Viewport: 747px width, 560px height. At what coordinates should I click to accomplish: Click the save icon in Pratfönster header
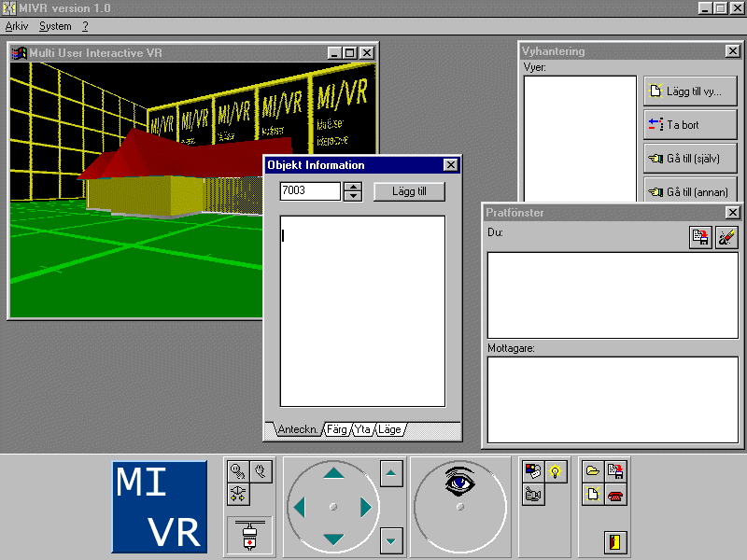coord(700,237)
